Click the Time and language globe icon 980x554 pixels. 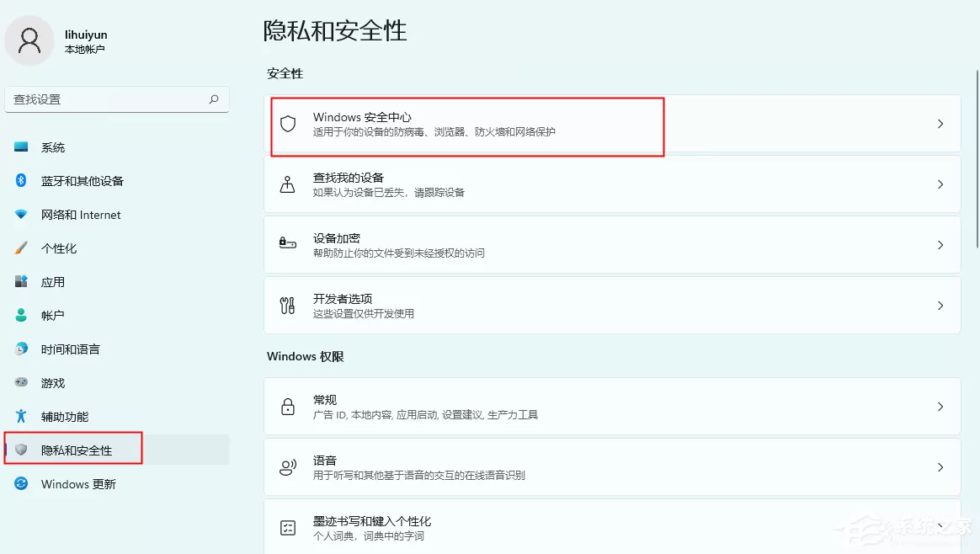(x=21, y=349)
